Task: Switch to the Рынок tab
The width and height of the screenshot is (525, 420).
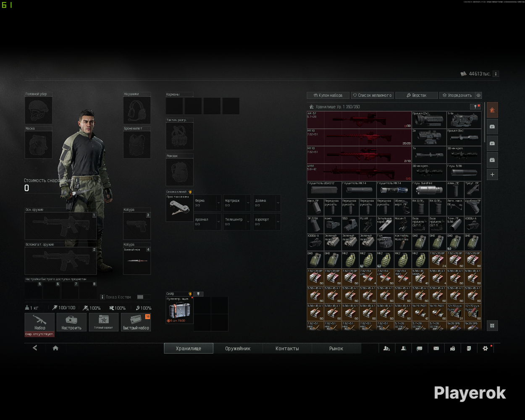Action: (x=336, y=348)
